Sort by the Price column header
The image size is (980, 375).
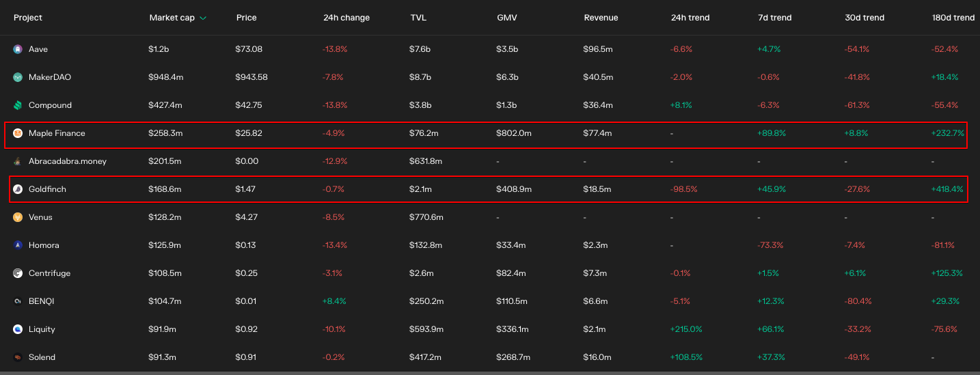[x=246, y=18]
